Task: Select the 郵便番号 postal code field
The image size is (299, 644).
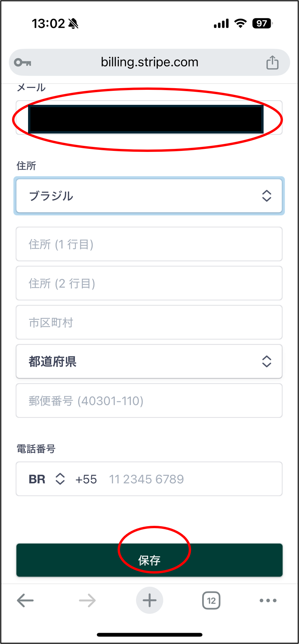Action: click(149, 401)
